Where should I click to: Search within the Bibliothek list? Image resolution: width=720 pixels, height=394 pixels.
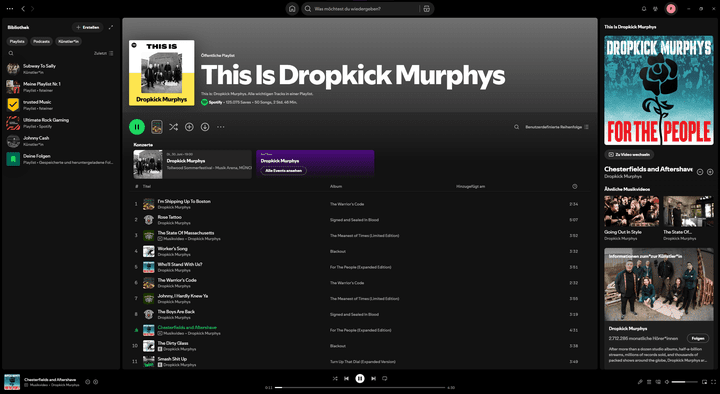11,53
